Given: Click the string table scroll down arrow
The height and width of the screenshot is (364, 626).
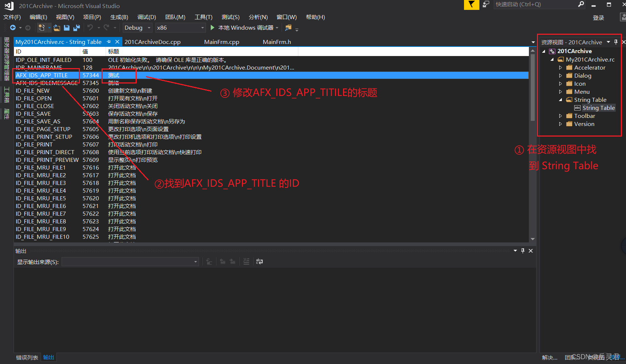Looking at the screenshot, I should [533, 239].
